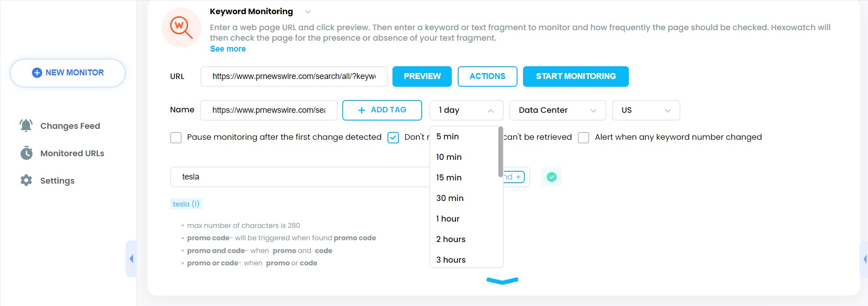Click the Keyword Monitoring magnifier icon
Screen dimensions: 868x306
pos(181,27)
